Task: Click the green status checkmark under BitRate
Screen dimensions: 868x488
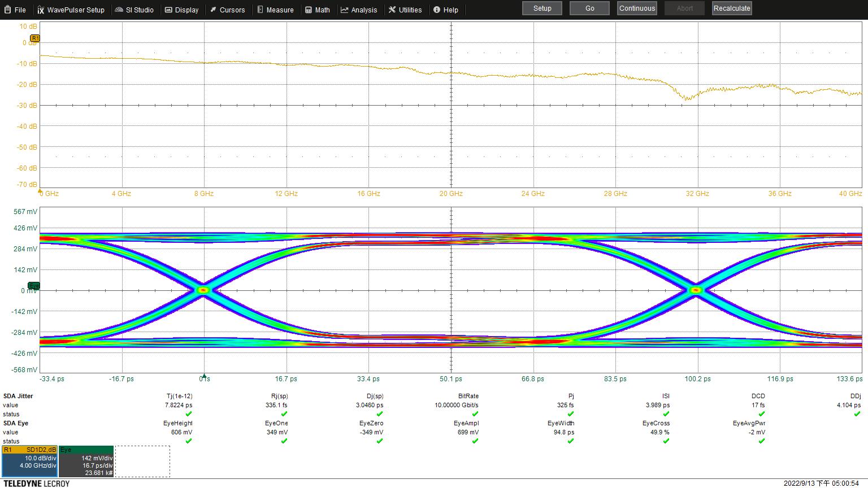Action: (x=475, y=414)
